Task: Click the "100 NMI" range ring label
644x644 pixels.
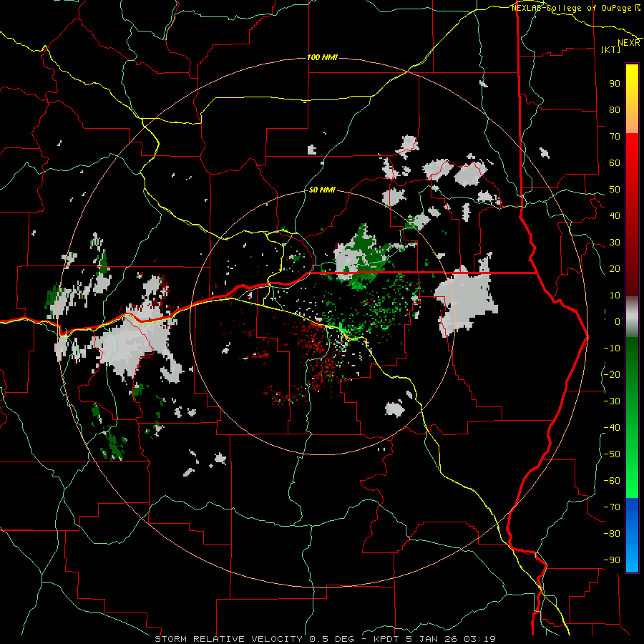Action: (x=322, y=57)
